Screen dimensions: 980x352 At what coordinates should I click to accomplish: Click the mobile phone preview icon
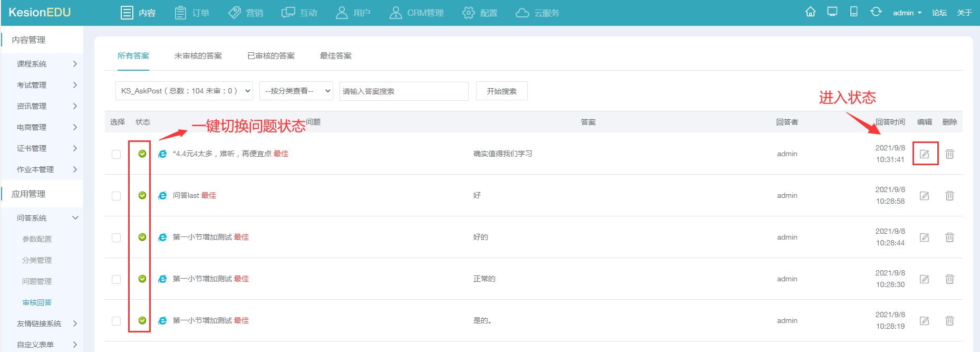(853, 12)
